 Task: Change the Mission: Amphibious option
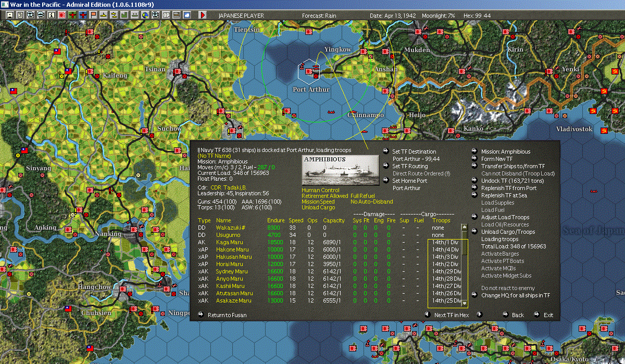pyautogui.click(x=506, y=152)
